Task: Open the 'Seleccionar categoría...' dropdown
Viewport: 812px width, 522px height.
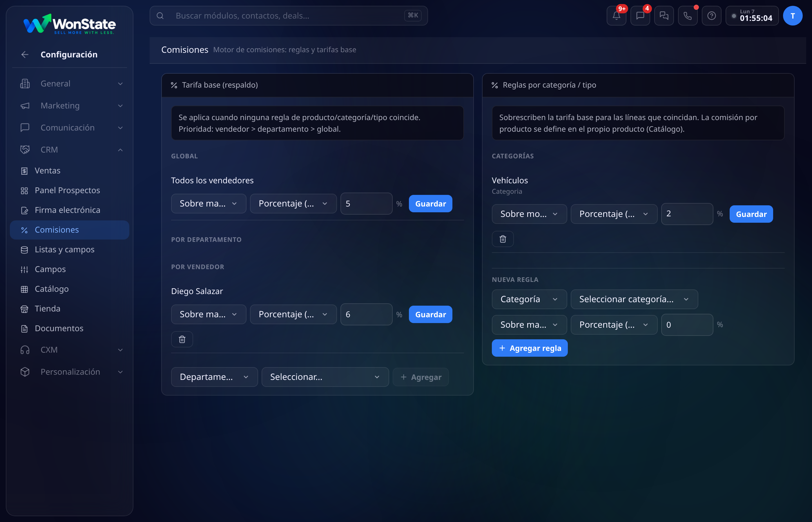Action: pyautogui.click(x=634, y=299)
